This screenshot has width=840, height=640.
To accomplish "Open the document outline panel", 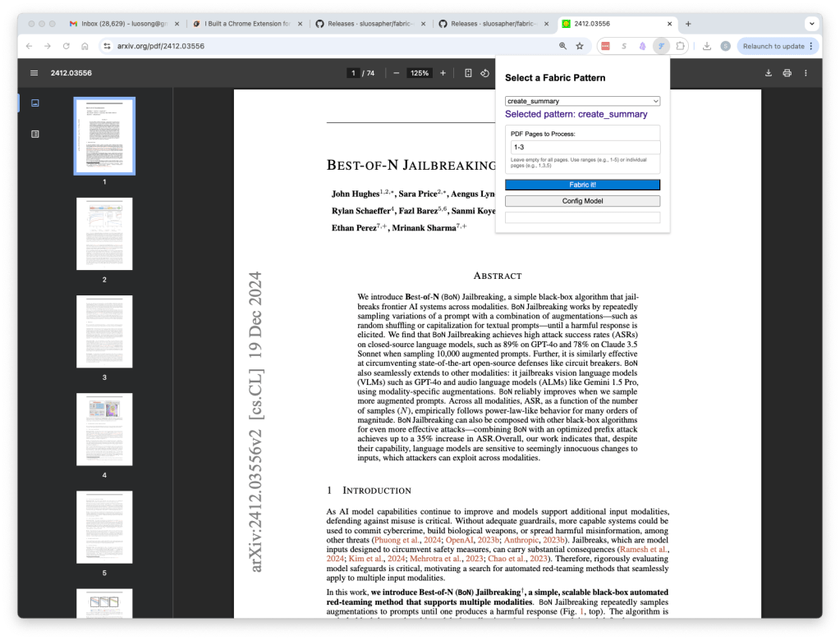I will click(x=34, y=134).
